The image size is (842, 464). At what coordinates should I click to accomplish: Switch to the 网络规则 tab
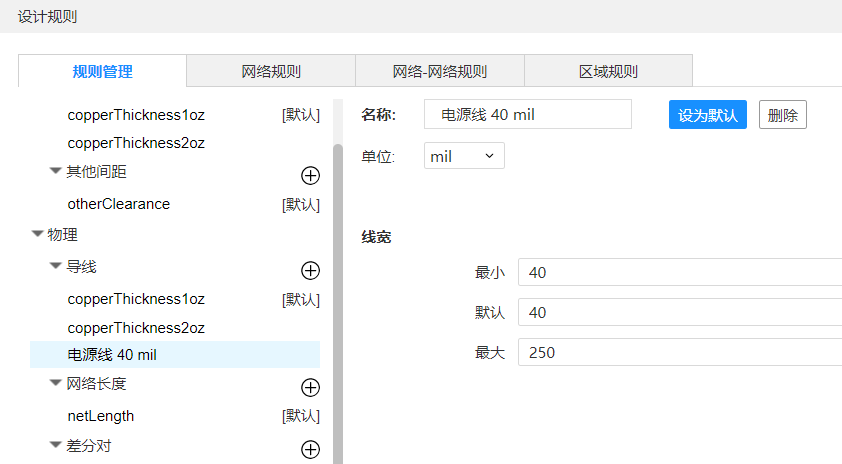click(271, 72)
